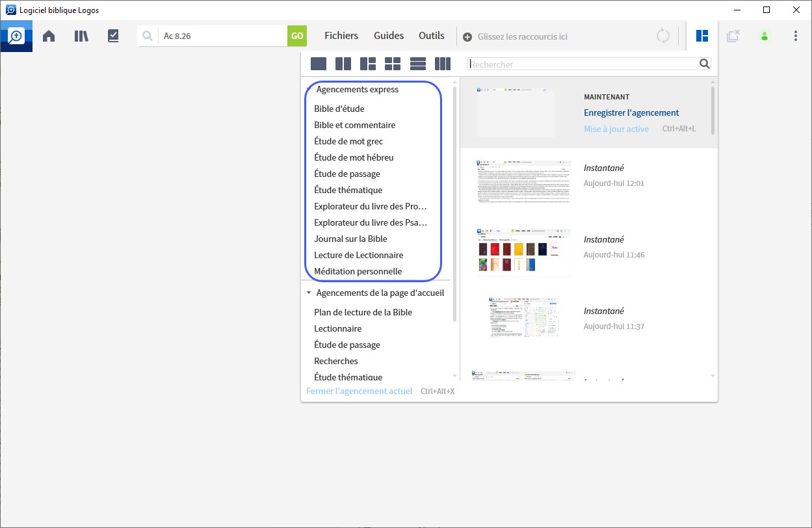Choose the one-large-two-small panes layout icon
Viewport: 812px width, 528px height.
point(368,64)
